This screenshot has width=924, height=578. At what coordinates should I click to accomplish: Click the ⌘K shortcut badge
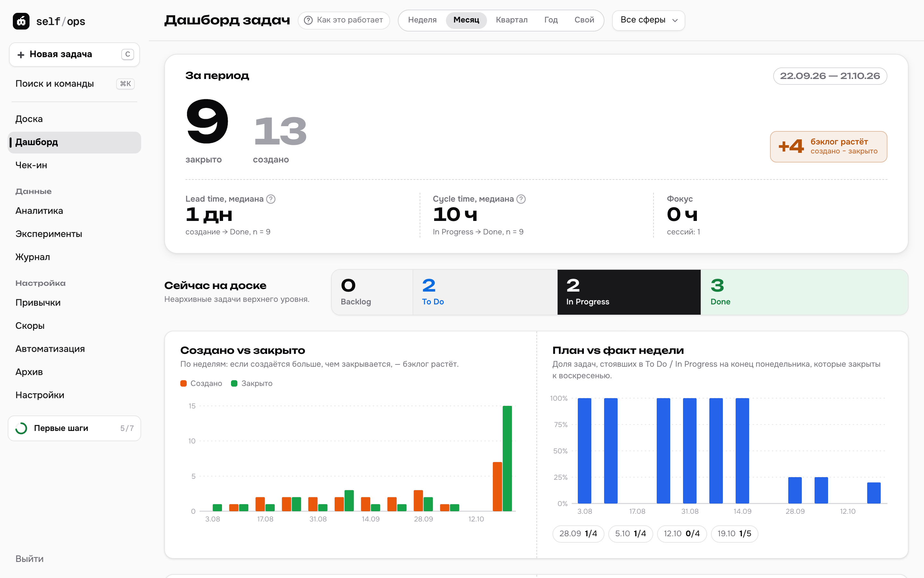(x=125, y=84)
